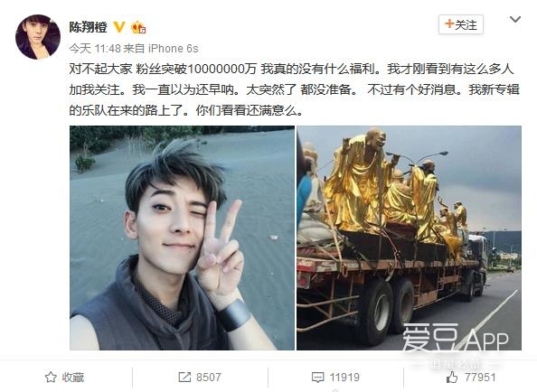The image size is (537, 392).
Task: Click the like count 77951
Action: tap(480, 378)
